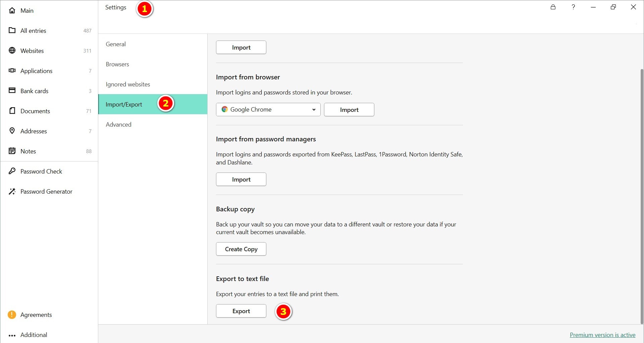Open the Advanced settings tab
644x343 pixels.
pyautogui.click(x=118, y=125)
